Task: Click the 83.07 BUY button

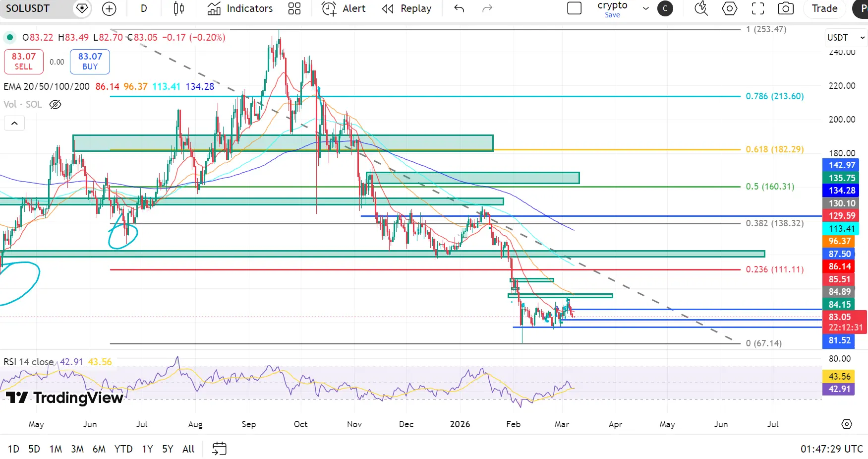Action: tap(90, 62)
